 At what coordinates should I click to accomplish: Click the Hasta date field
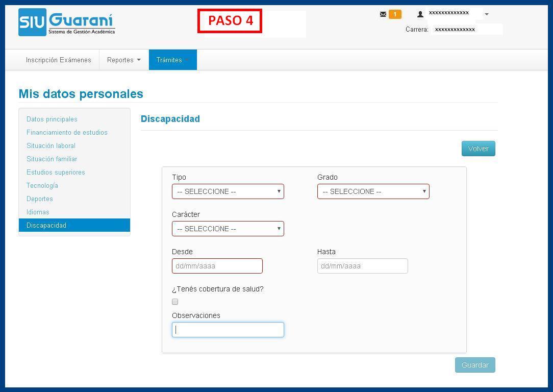pos(362,266)
